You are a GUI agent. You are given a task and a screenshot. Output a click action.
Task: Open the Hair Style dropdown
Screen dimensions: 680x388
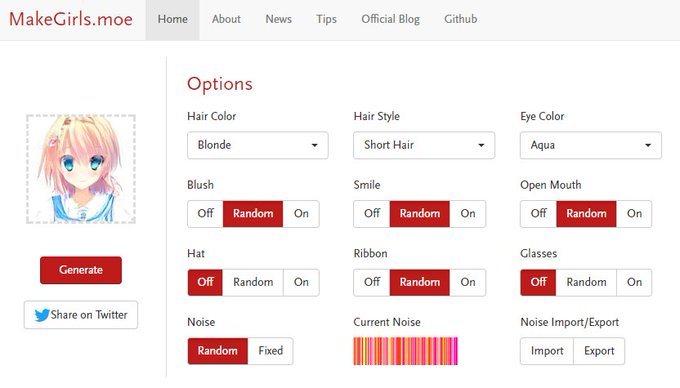[424, 145]
